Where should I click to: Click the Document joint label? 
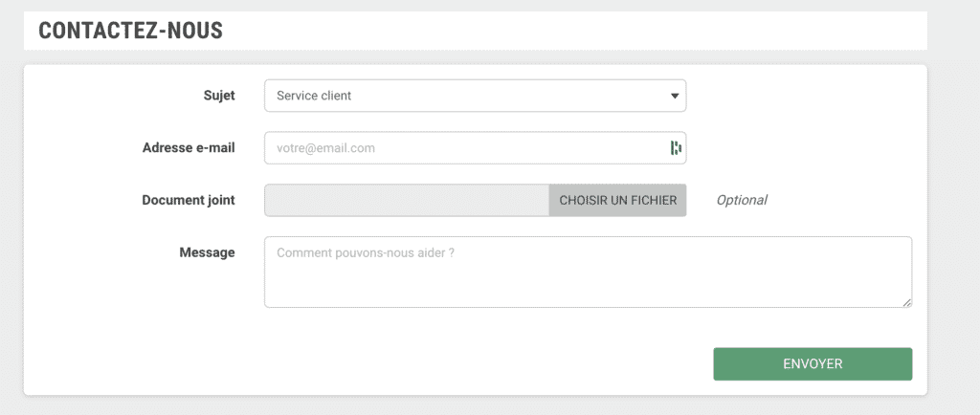pos(189,200)
